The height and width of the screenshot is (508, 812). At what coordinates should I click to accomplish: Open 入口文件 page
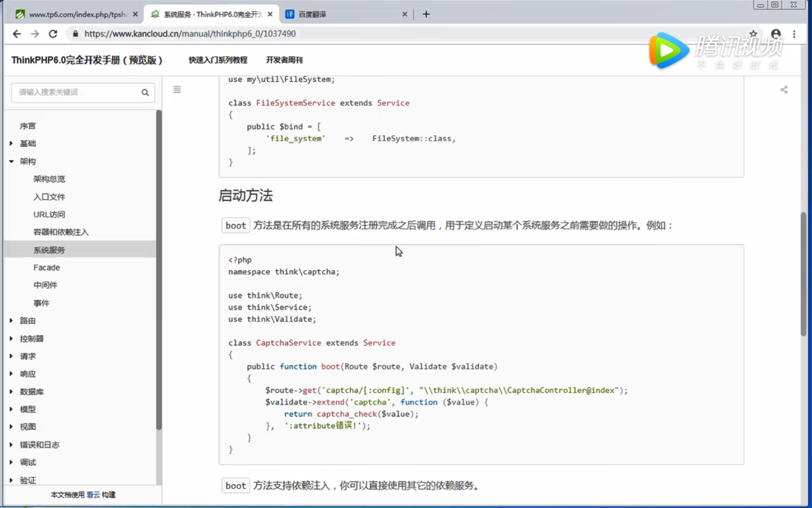[49, 197]
